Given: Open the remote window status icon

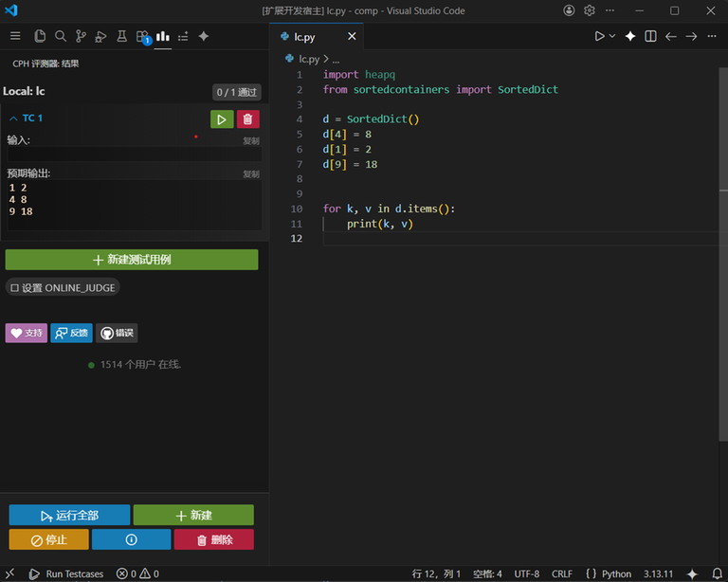Looking at the screenshot, I should click(x=9, y=573).
